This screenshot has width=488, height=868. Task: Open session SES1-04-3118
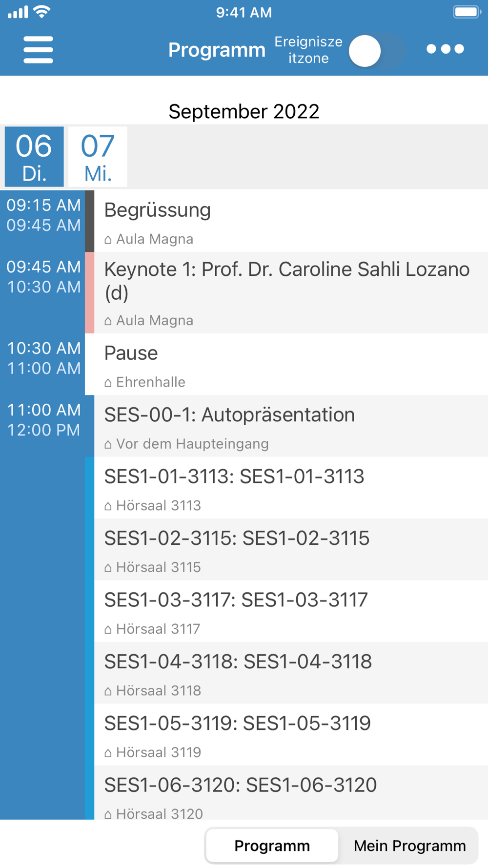pos(290,673)
